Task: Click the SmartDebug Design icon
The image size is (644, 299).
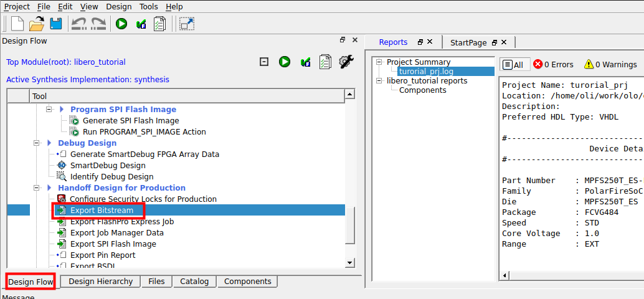Action: pyautogui.click(x=62, y=166)
